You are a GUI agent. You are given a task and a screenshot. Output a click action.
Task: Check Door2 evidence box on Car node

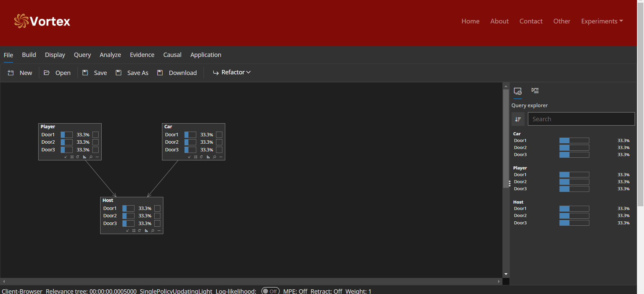click(219, 142)
